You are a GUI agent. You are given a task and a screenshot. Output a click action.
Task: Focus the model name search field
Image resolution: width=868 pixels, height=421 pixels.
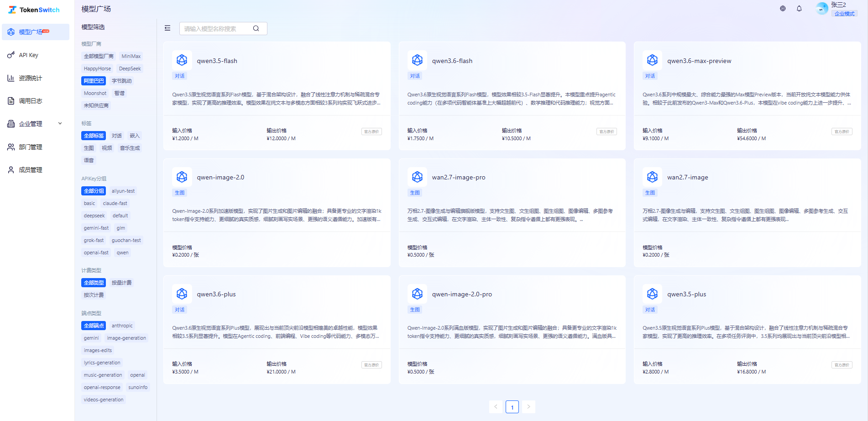(x=217, y=28)
